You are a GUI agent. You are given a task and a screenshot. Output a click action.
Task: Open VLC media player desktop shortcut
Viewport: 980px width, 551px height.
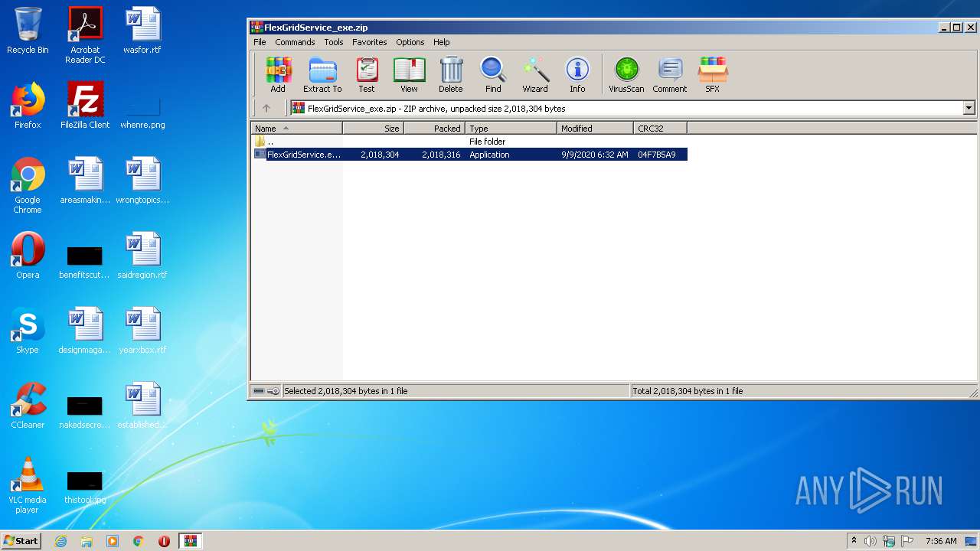[x=28, y=485]
